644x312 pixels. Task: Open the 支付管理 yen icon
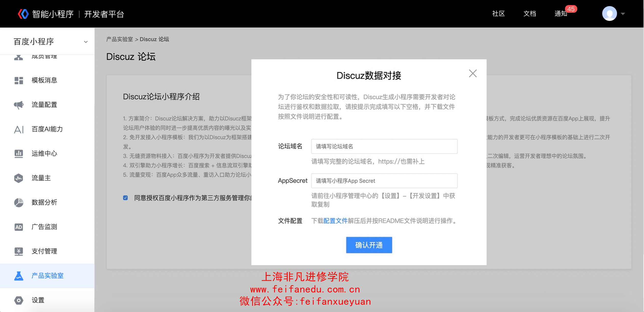19,251
